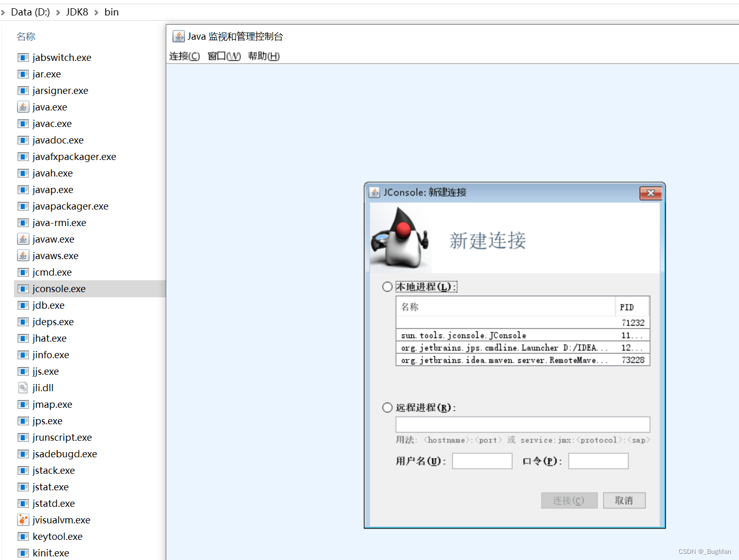Image resolution: width=739 pixels, height=560 pixels.
Task: Click the disabled 连接(C) connect button
Action: [x=569, y=501]
